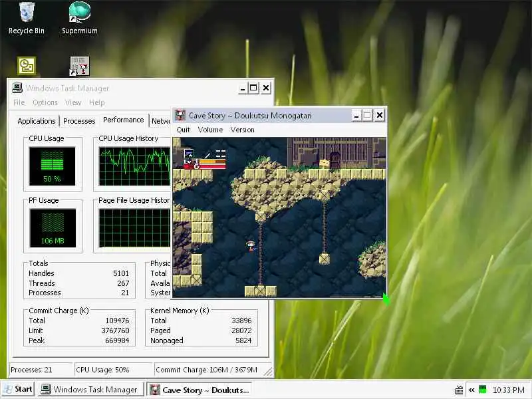This screenshot has height=399, width=532.
Task: Click Commit Charge Total value 109476
Action: coord(118,321)
